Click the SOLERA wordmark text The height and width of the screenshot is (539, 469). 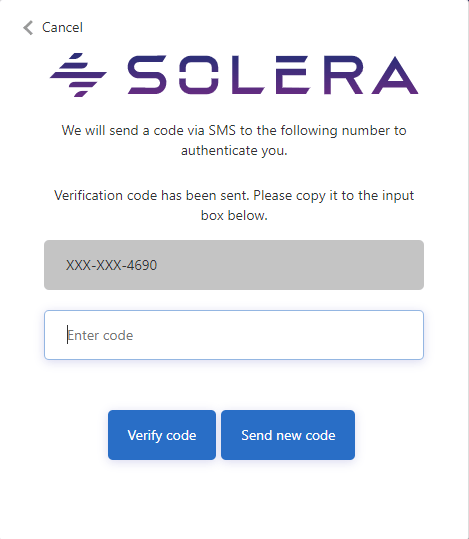273,75
